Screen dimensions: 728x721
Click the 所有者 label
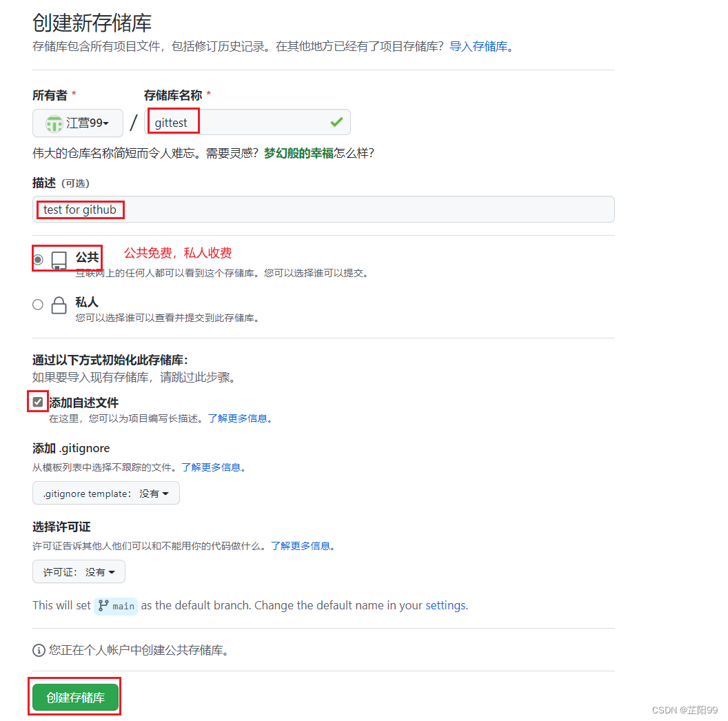(x=50, y=95)
